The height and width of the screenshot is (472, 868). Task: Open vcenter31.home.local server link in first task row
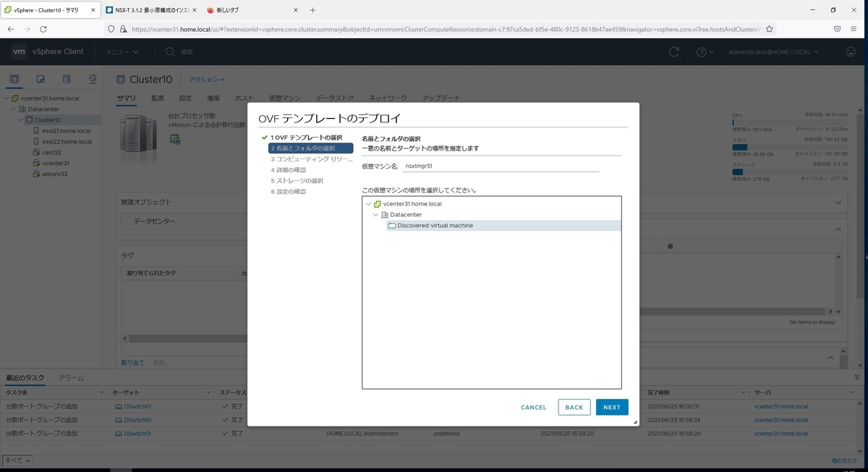(x=780, y=407)
